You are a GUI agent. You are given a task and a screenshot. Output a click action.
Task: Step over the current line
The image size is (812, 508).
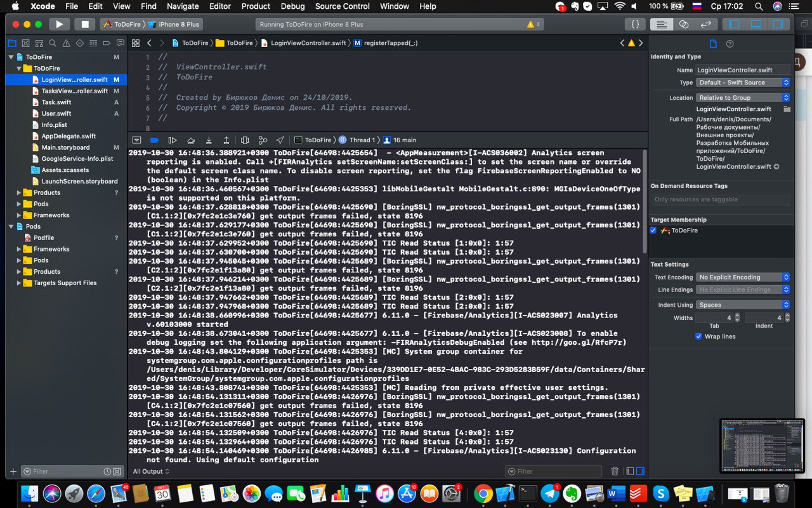coord(190,140)
